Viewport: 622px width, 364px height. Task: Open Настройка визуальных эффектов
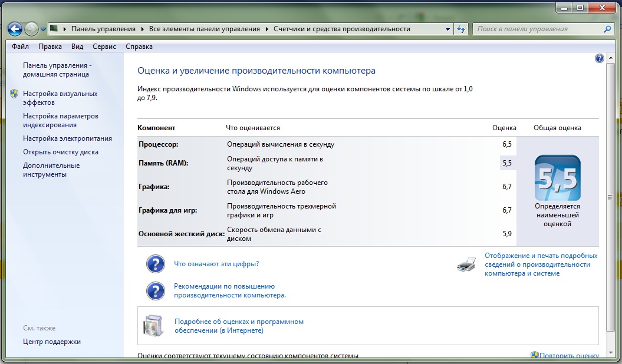[60, 98]
